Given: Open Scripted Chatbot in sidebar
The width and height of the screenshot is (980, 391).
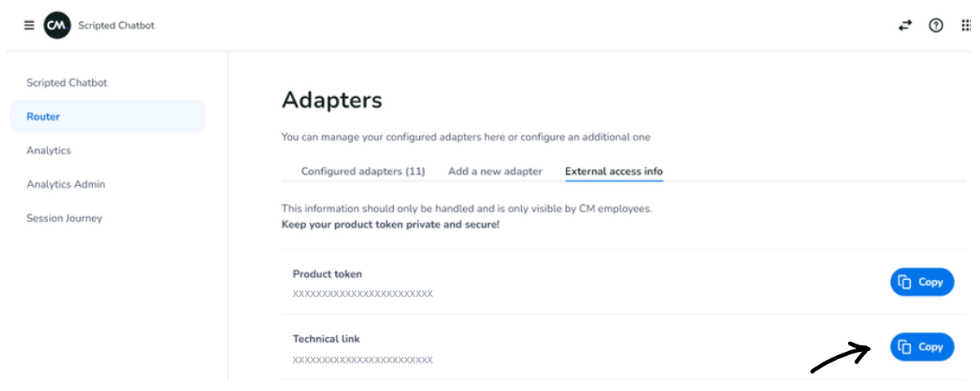Looking at the screenshot, I should click(67, 82).
